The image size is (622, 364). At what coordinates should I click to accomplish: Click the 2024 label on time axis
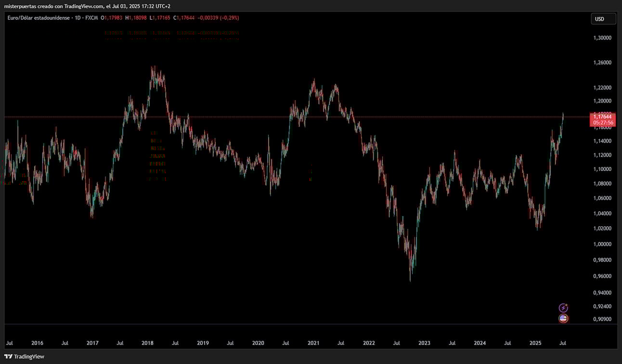(x=479, y=343)
